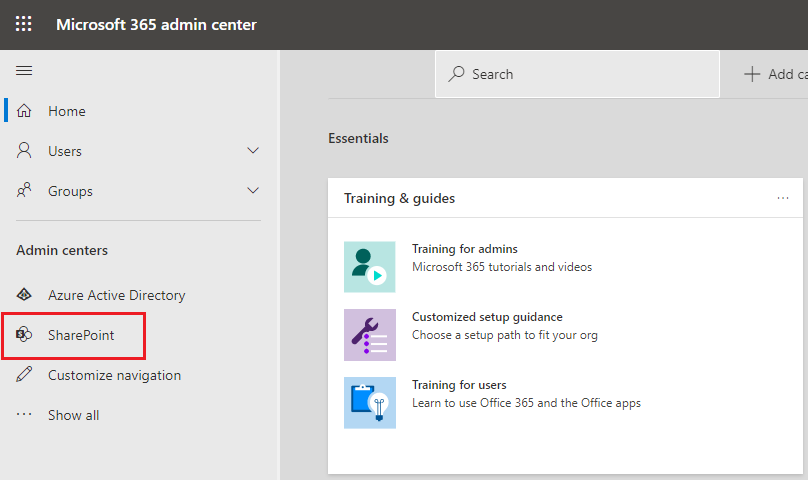Open Customized setup guidance link
Viewport: 808px width, 480px height.
(487, 317)
